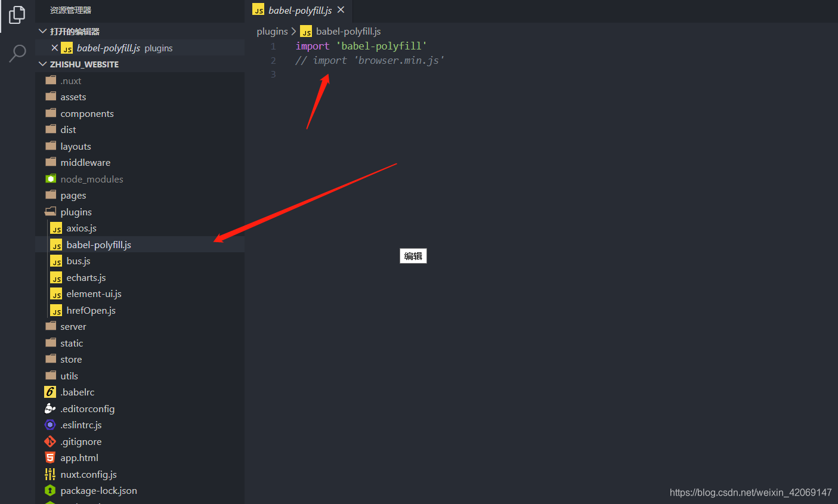Click line number 3 in the gutter
Viewport: 838px width, 504px height.
pos(273,74)
